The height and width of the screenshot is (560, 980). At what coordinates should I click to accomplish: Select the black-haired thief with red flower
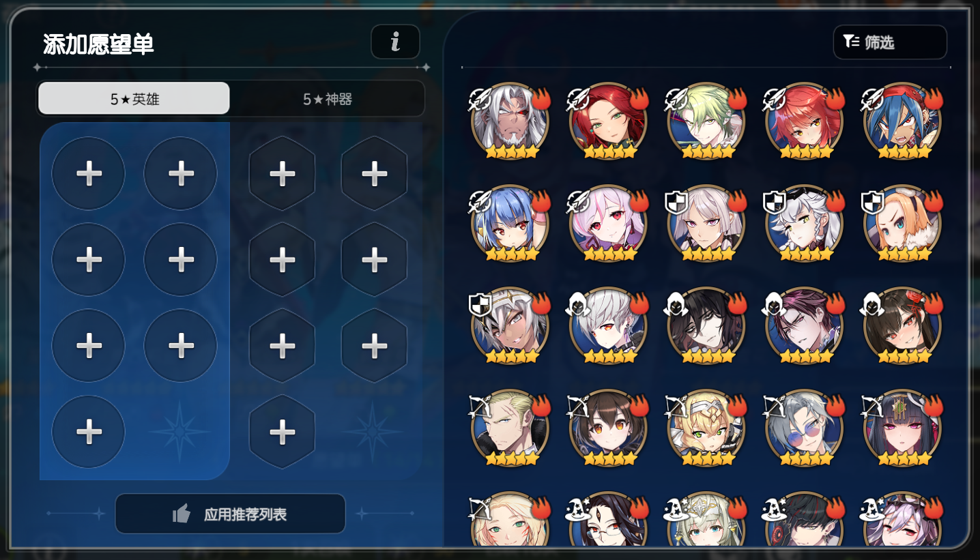pyautogui.click(x=903, y=326)
